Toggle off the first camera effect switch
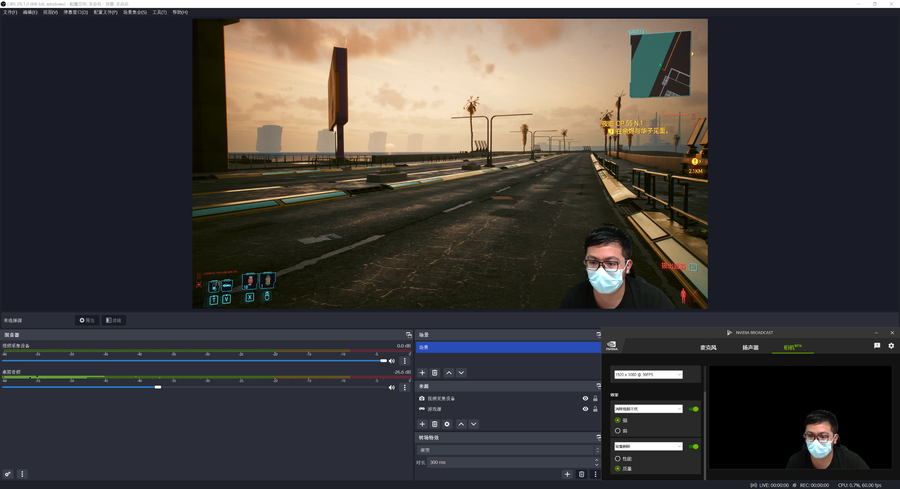The width and height of the screenshot is (900, 489). tap(693, 408)
